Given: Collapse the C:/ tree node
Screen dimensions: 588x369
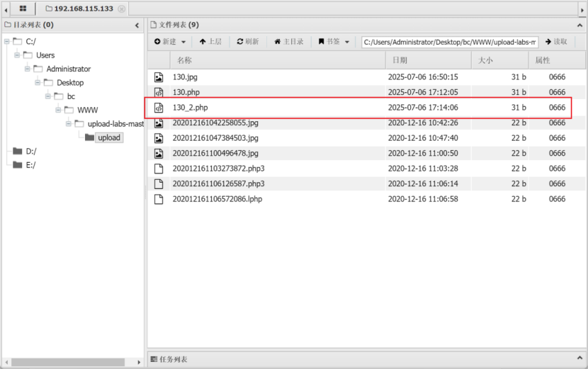Looking at the screenshot, I should tap(7, 41).
